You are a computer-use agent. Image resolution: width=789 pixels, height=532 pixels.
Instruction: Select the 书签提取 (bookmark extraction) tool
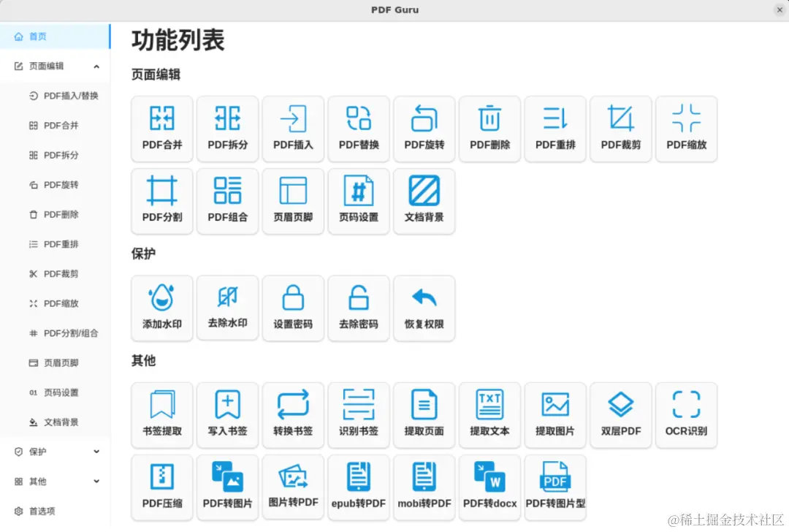pyautogui.click(x=161, y=415)
